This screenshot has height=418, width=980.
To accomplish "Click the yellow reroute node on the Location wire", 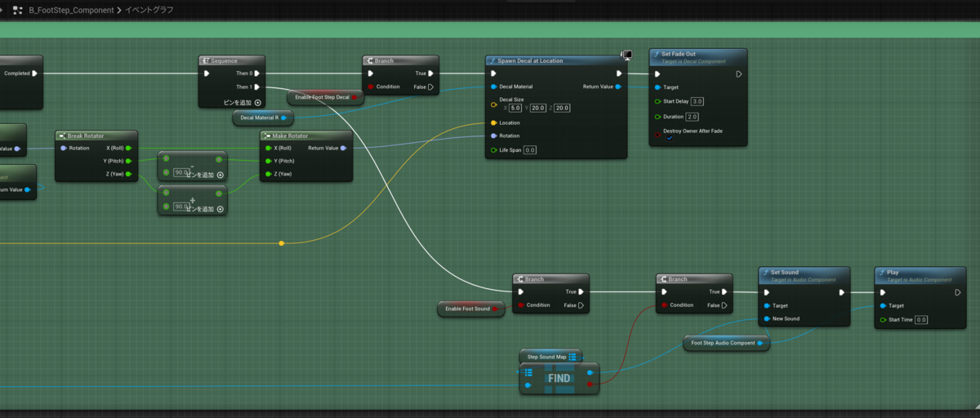I will coord(282,243).
